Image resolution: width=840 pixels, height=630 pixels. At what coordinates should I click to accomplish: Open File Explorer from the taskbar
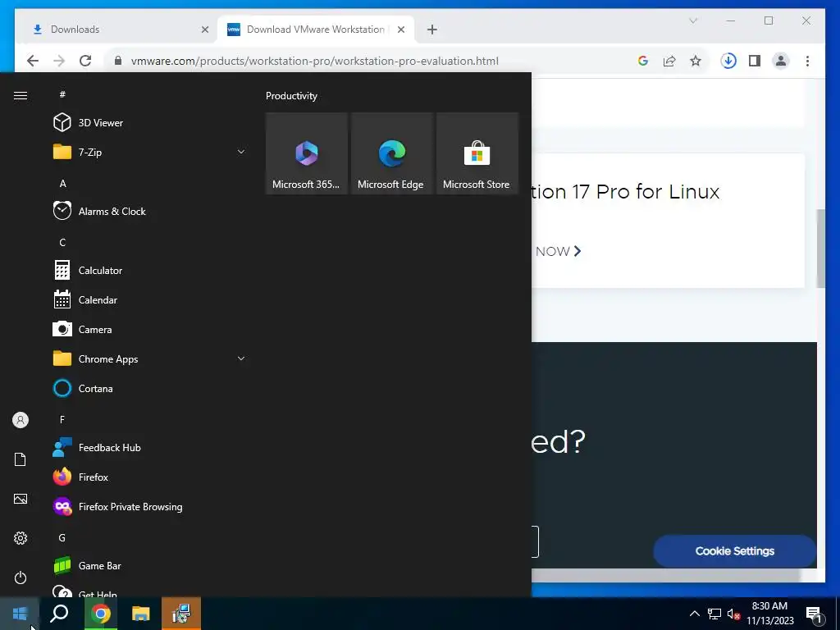[x=141, y=614]
